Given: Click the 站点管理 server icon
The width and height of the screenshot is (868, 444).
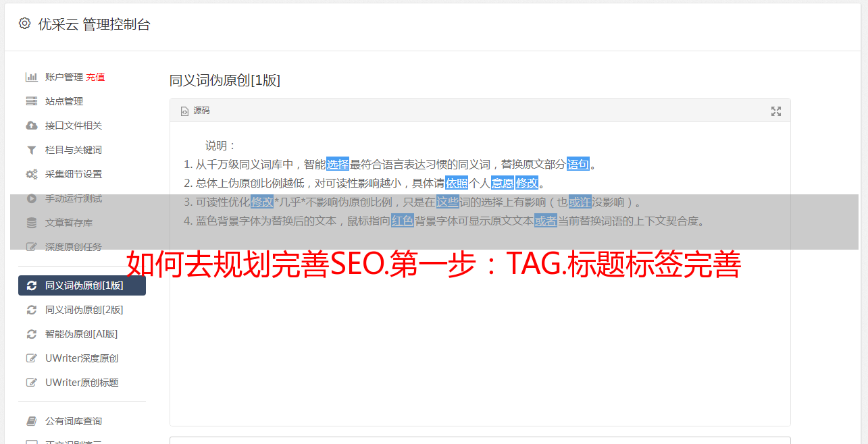Looking at the screenshot, I should (x=31, y=101).
